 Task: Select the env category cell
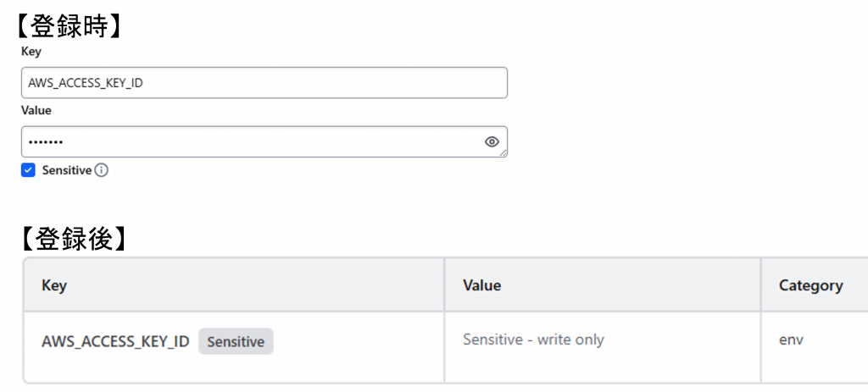tap(791, 340)
